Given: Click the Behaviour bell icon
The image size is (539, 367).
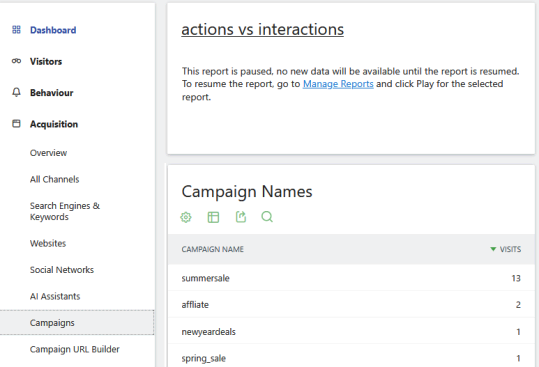Looking at the screenshot, I should [x=16, y=92].
